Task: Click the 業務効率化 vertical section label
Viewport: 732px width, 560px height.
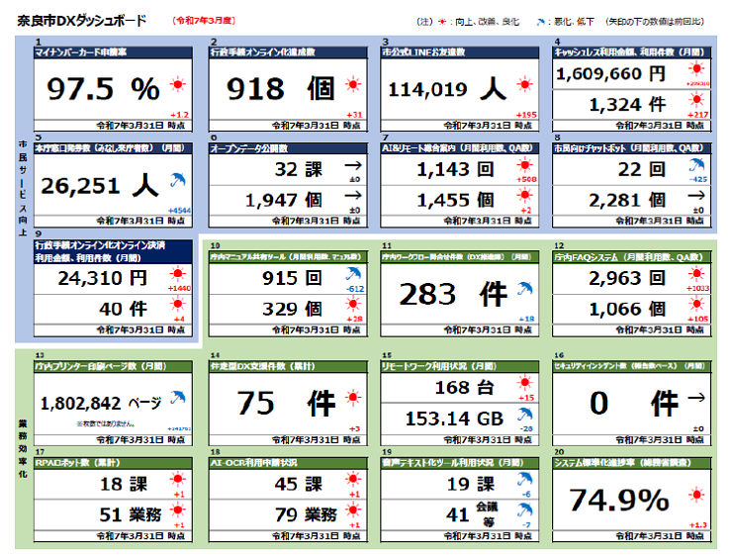Action: pyautogui.click(x=23, y=449)
